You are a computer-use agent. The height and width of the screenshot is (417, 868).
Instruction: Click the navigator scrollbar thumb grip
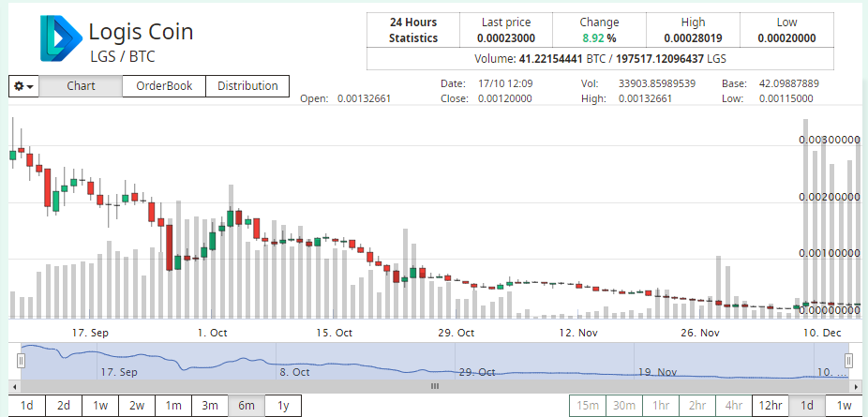coord(434,385)
